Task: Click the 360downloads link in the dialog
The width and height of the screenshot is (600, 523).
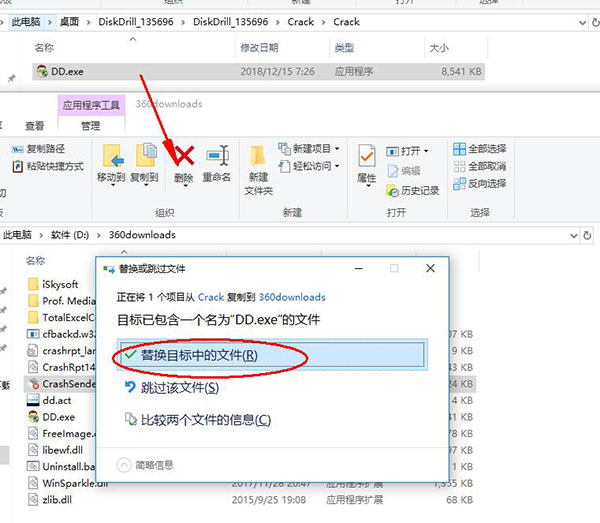Action: coord(292,297)
